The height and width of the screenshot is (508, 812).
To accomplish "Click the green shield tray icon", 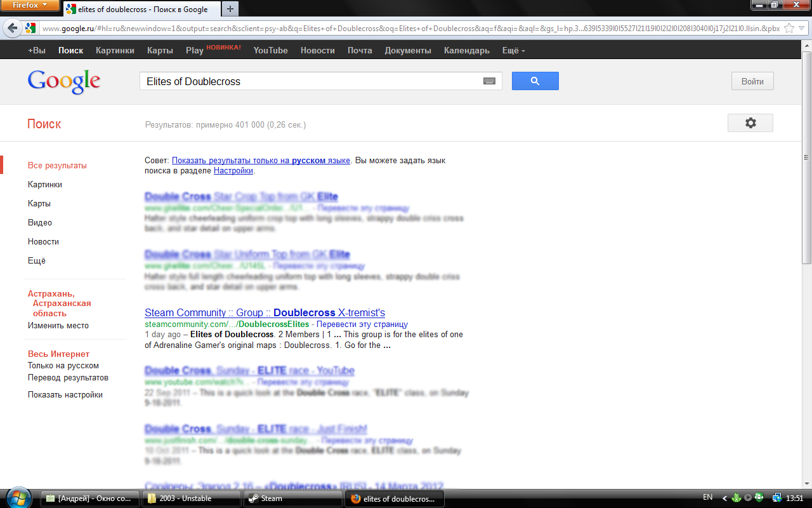I will pos(759,498).
